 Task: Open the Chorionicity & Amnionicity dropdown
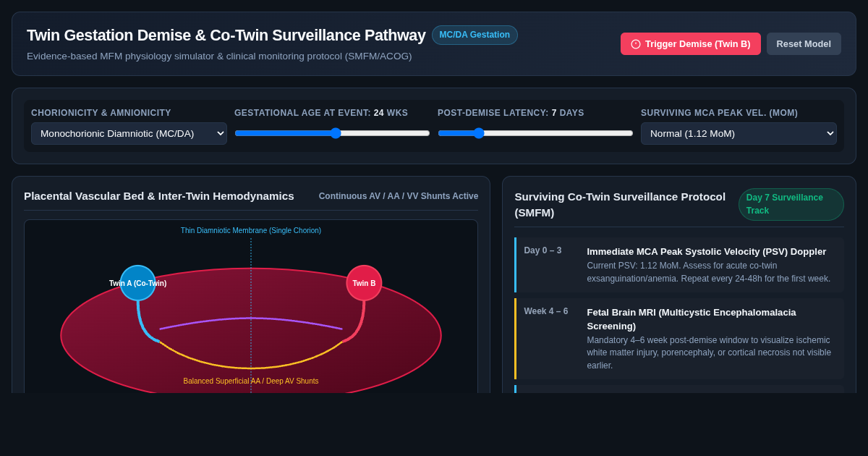(129, 133)
